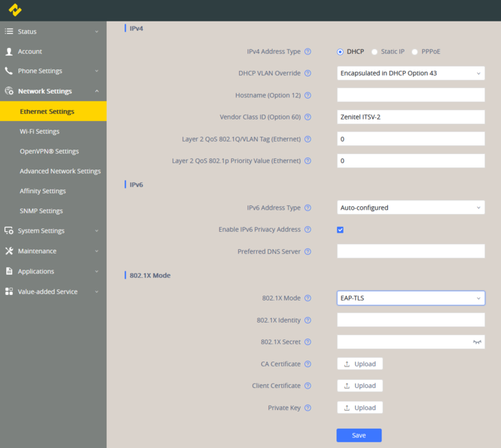Open Wi-Fi Settings in the sidebar
501x448 pixels.
(x=39, y=132)
